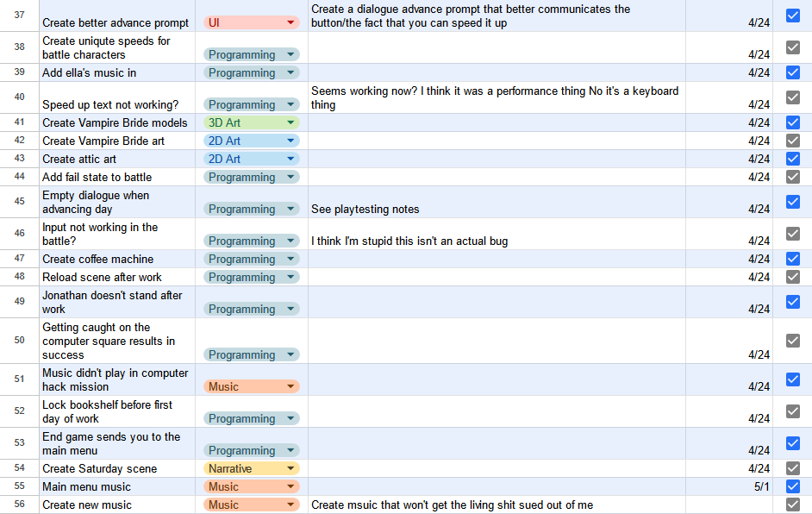Toggle checkbox for Create Vampire Bride models
Screen dimensions: 812x514
[x=793, y=122]
